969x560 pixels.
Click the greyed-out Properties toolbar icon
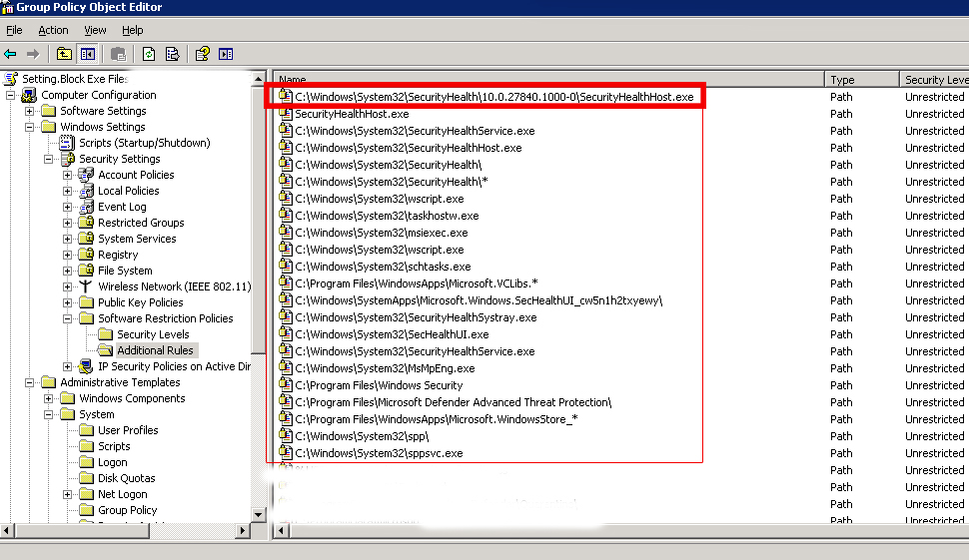click(x=118, y=54)
